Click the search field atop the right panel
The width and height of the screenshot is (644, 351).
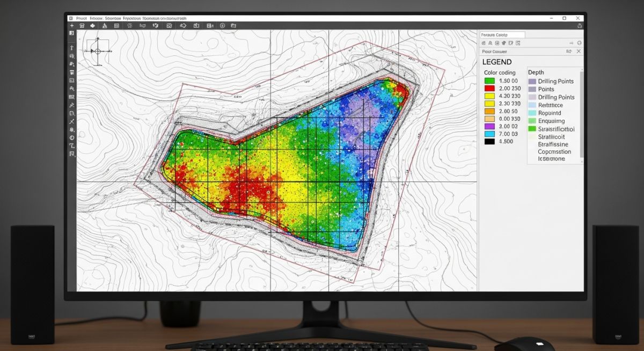[502, 35]
